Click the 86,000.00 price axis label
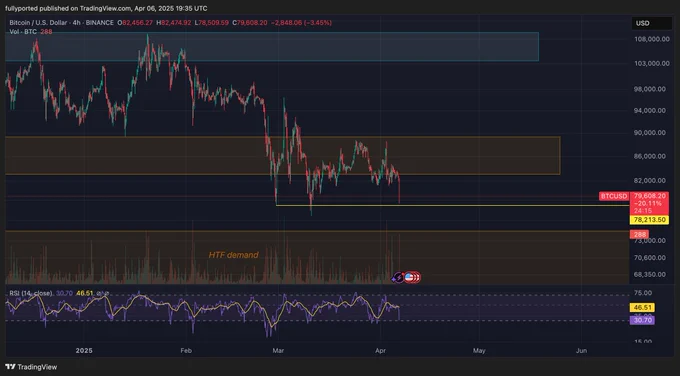Viewport: 680px width, 376px height. tap(650, 156)
